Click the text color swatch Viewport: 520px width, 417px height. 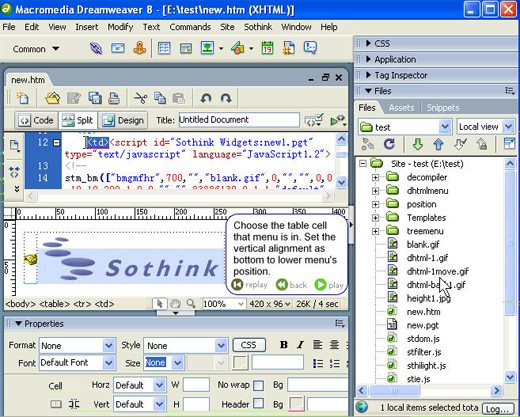click(240, 363)
